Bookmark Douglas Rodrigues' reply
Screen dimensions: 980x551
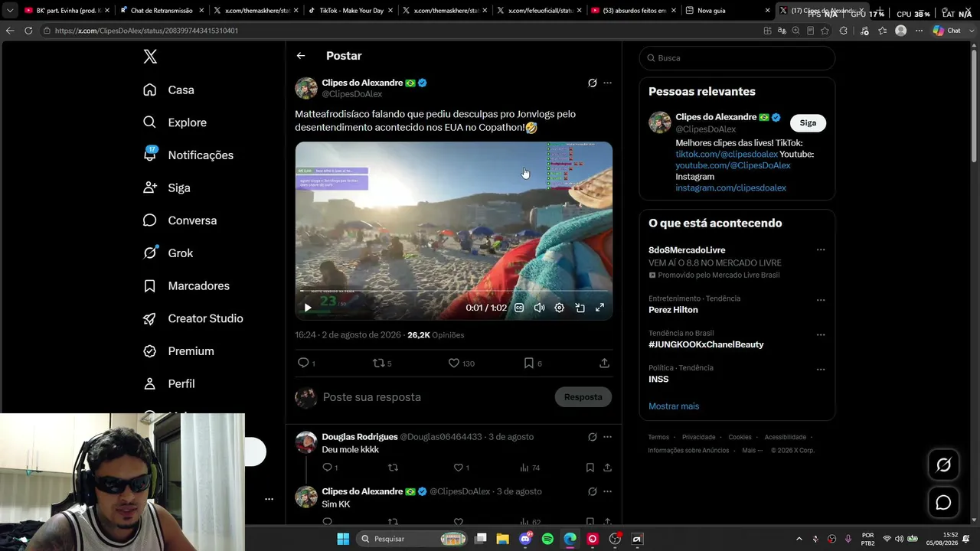point(590,468)
